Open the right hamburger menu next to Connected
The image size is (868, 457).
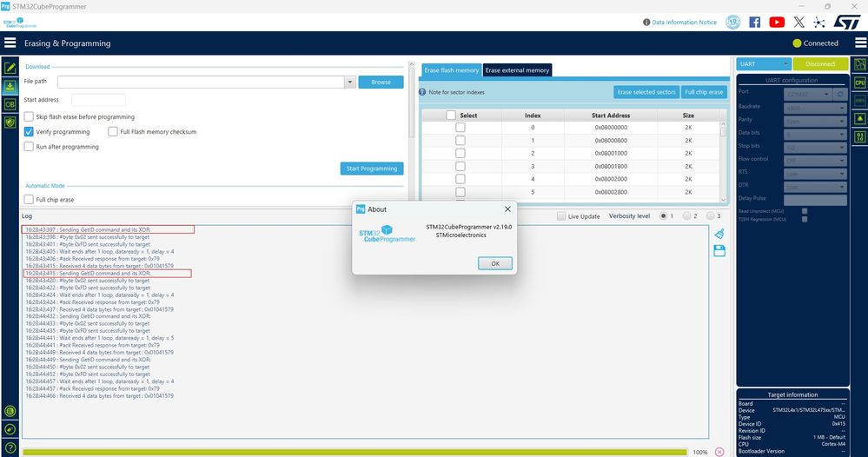(861, 43)
